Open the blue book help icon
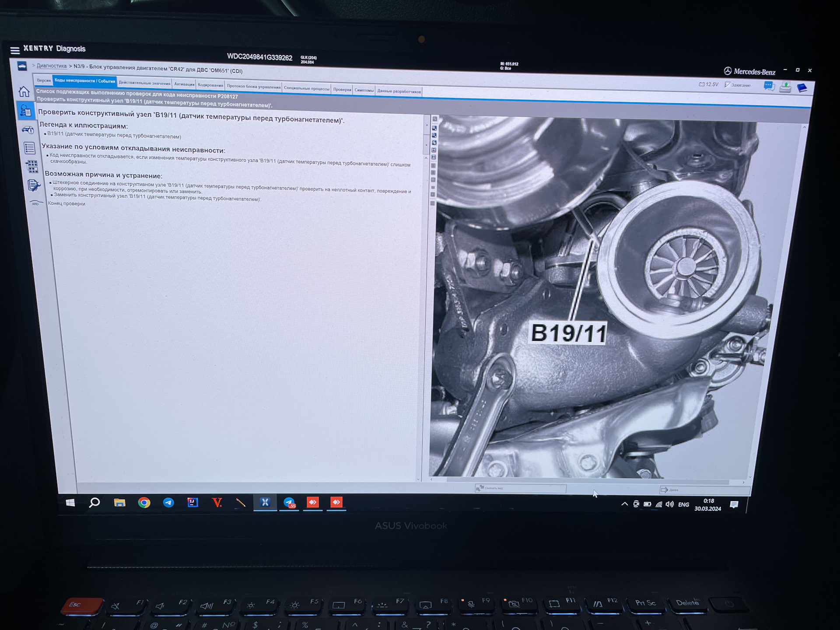This screenshot has width=840, height=630. pyautogui.click(x=802, y=88)
